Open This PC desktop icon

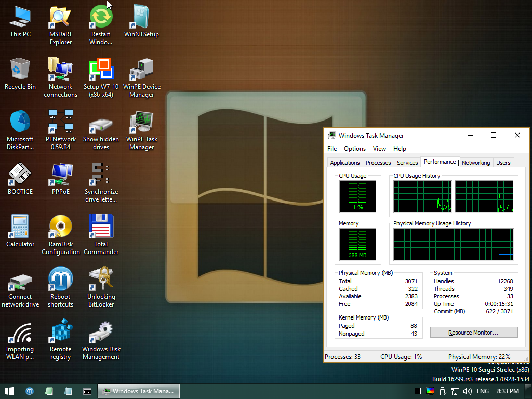(x=20, y=21)
